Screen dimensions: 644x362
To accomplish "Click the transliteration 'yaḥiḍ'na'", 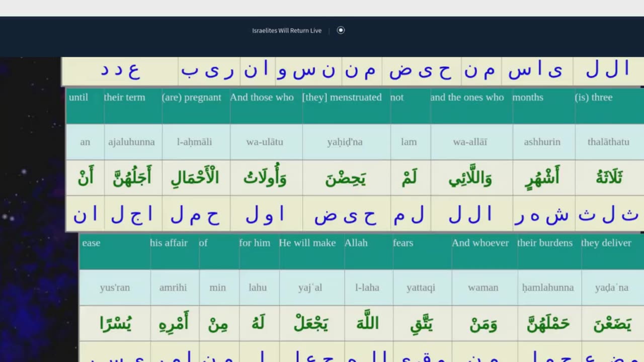I will (345, 142).
